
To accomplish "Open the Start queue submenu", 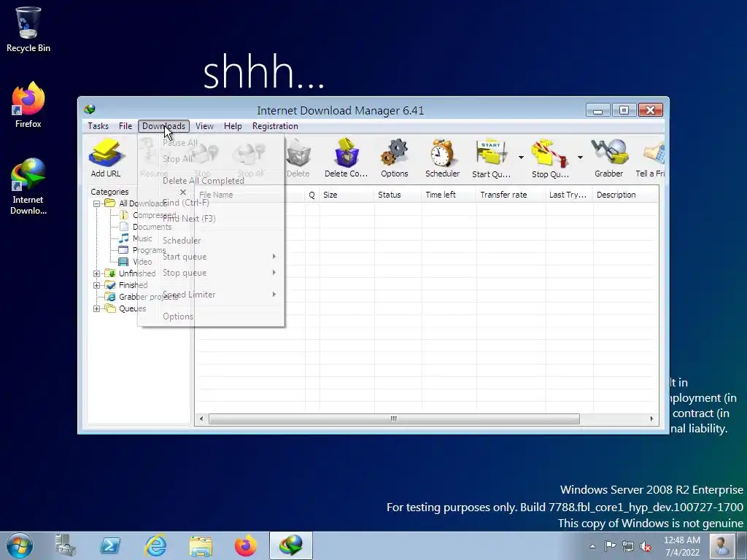I will pos(211,257).
